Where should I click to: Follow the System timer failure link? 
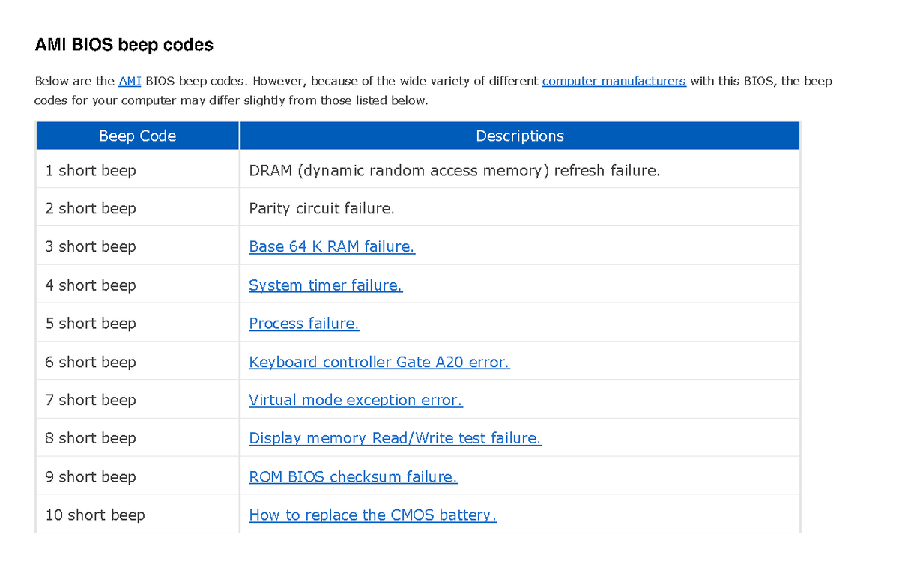pos(325,285)
